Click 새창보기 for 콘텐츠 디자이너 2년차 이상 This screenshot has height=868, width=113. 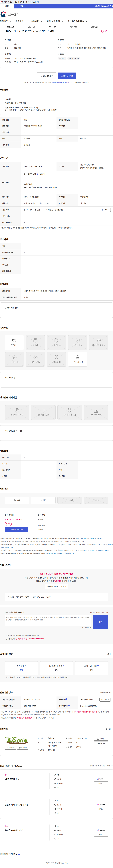101,809
